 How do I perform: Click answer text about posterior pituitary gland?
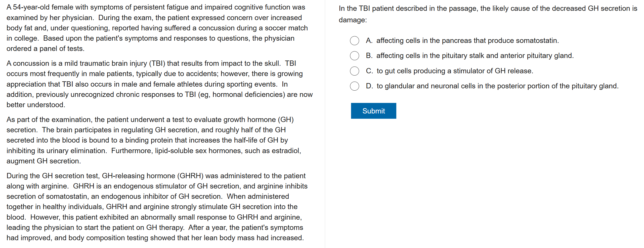coord(497,86)
